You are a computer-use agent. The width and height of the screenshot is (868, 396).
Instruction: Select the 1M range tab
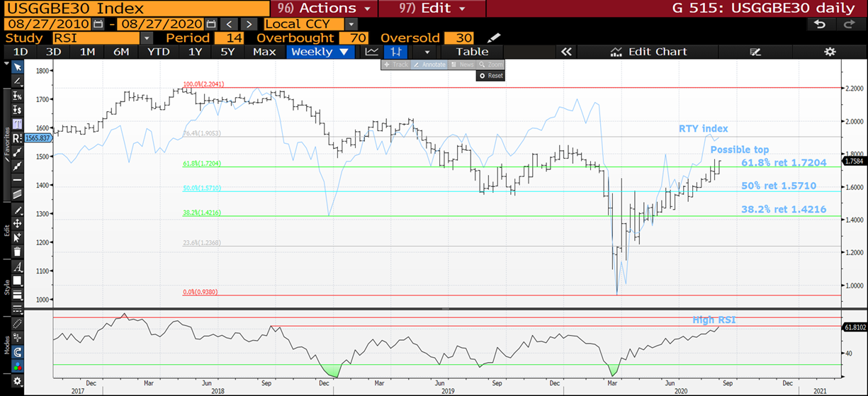[x=87, y=52]
